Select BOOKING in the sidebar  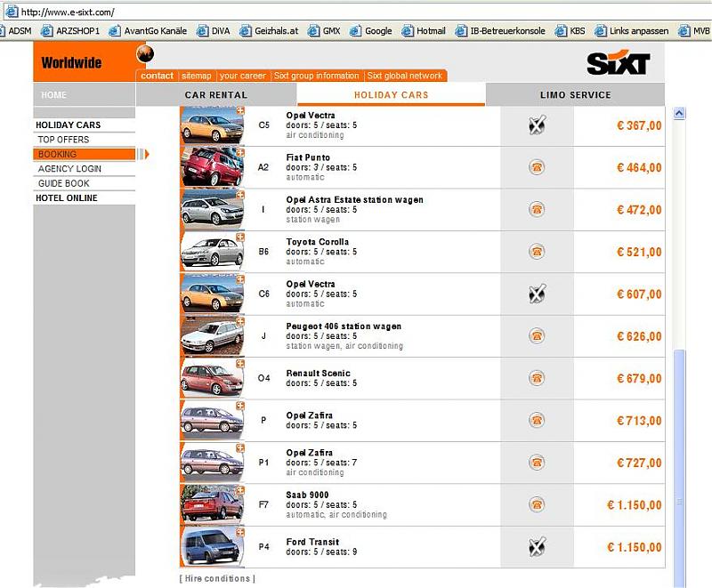(x=84, y=154)
